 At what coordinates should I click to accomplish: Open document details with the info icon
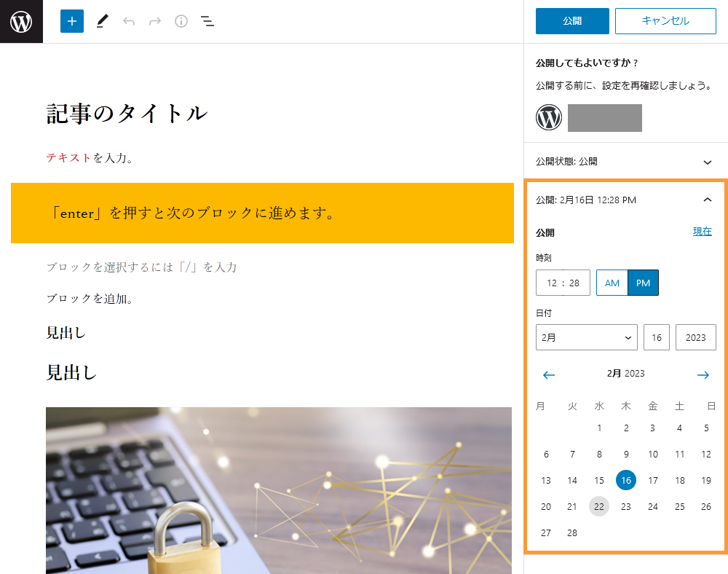(x=181, y=21)
